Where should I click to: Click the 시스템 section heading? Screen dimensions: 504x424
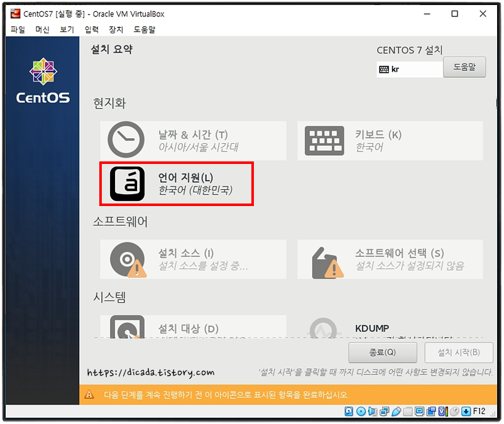tap(109, 297)
